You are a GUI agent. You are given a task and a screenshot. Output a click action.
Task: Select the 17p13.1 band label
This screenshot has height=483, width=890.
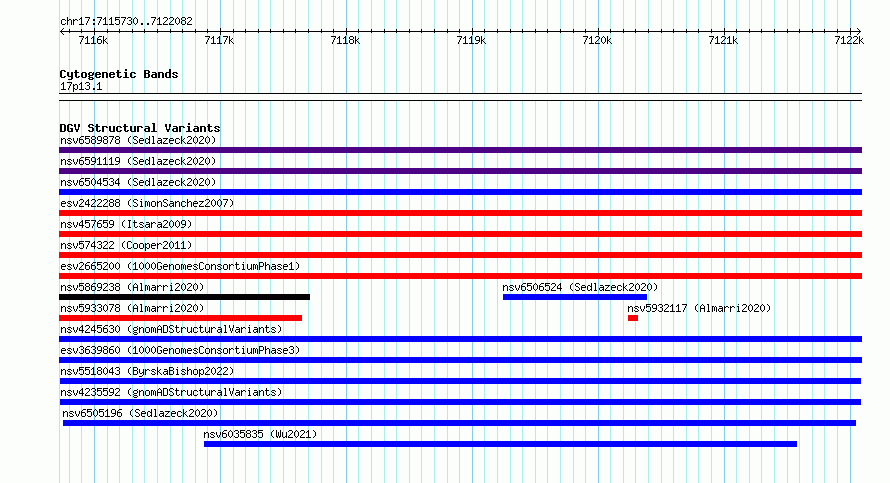[81, 86]
